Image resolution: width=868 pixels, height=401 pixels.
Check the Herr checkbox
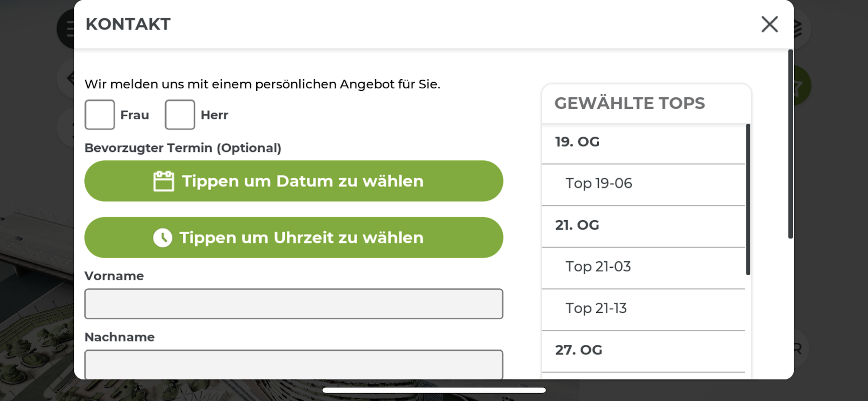click(x=180, y=115)
